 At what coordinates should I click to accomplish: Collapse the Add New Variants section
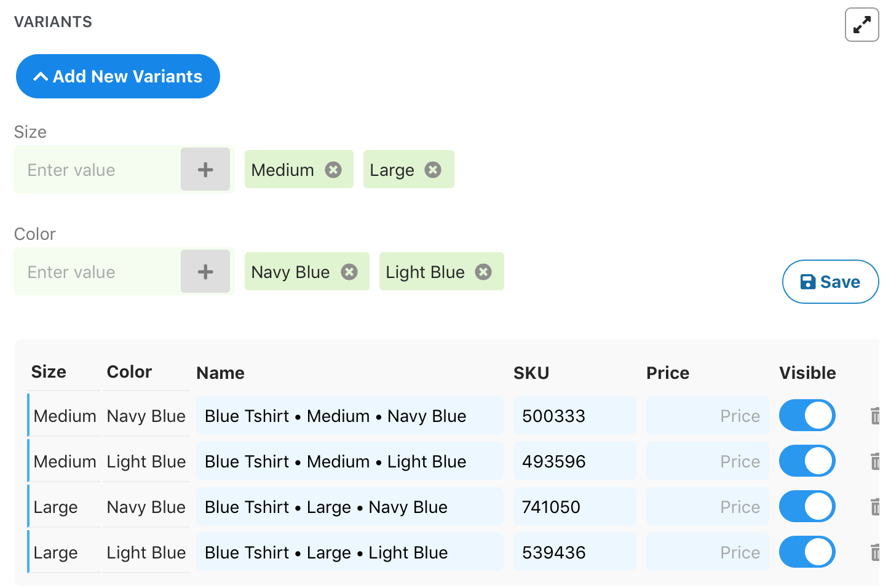(x=118, y=76)
